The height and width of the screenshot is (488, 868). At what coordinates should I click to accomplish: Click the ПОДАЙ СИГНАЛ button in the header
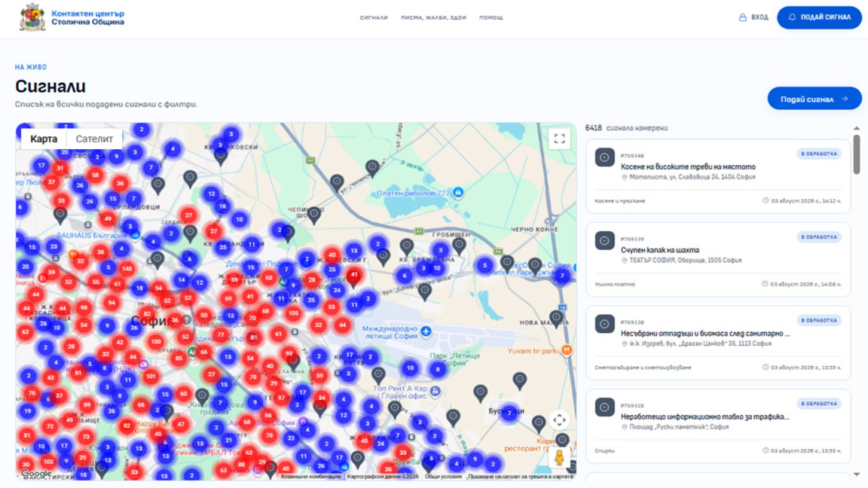[819, 17]
